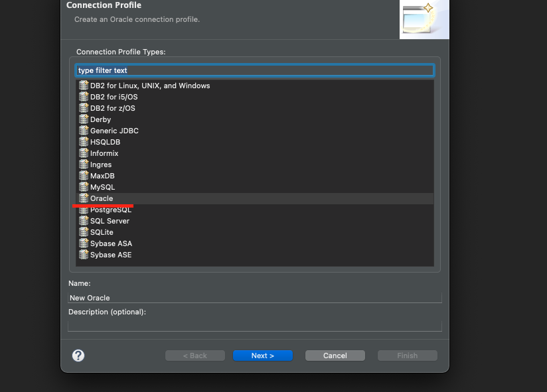Screen dimensions: 547x392
Task: Click the Informix database icon
Action: pyautogui.click(x=84, y=153)
